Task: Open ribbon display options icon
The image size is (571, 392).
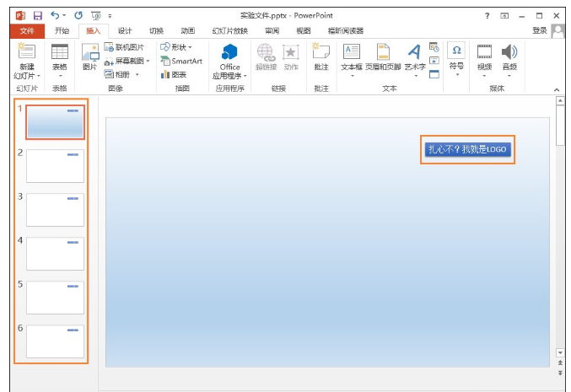Action: pos(504,16)
